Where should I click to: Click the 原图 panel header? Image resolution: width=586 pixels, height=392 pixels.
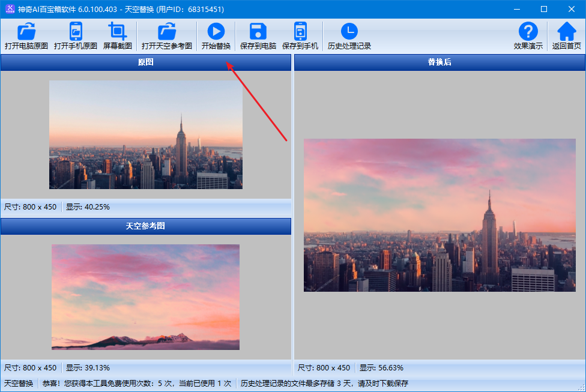click(x=145, y=62)
